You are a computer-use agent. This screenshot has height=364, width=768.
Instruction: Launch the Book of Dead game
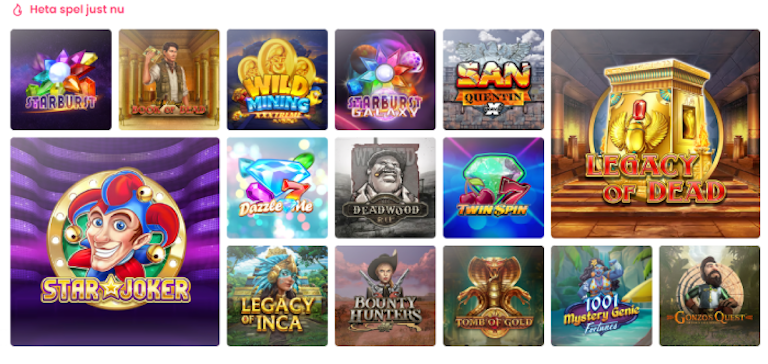pos(169,80)
